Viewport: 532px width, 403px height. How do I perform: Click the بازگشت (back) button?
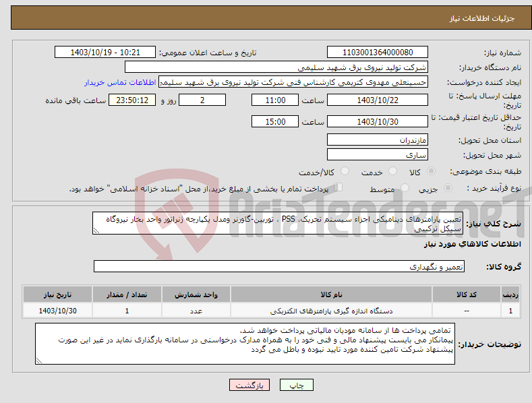click(x=249, y=385)
